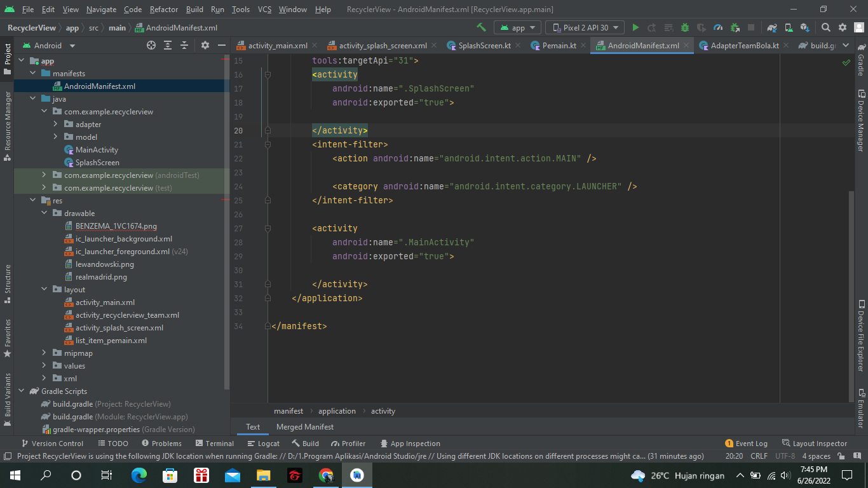Open the Refactor menu
868x488 pixels.
click(x=163, y=10)
